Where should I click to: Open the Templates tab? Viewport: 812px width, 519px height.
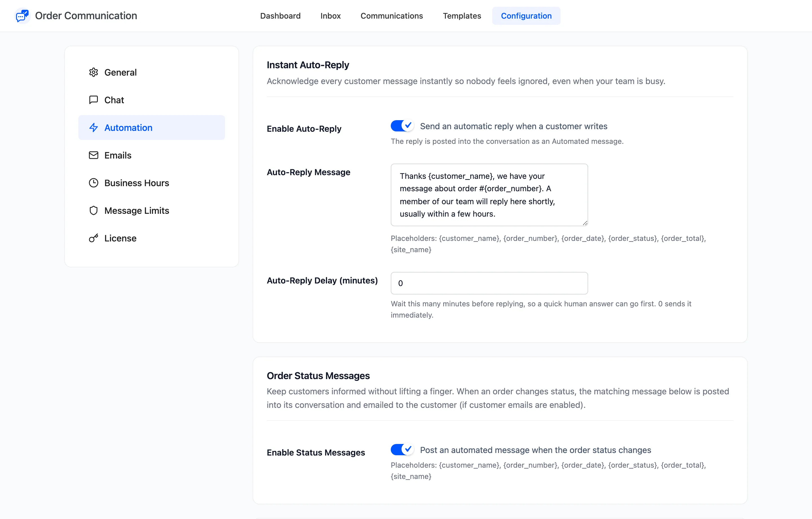(x=462, y=16)
